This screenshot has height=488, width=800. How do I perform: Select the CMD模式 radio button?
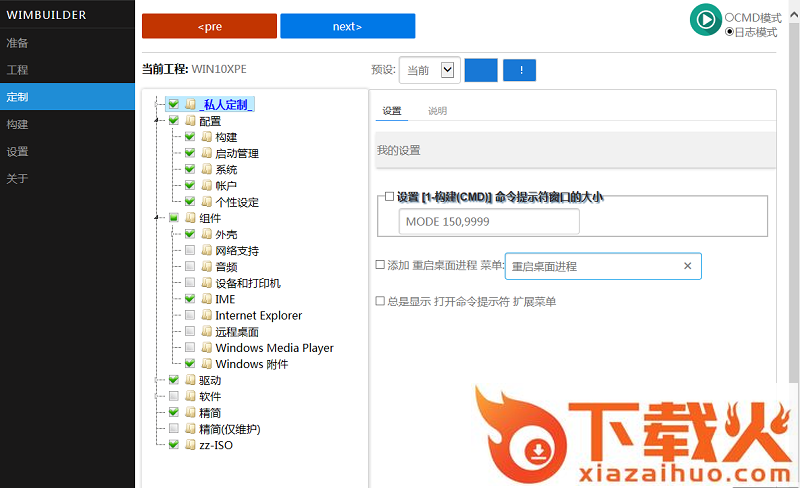[729, 18]
